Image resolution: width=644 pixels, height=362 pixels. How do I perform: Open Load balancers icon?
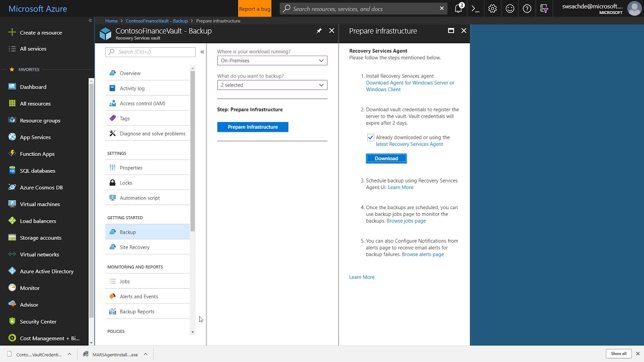pyautogui.click(x=12, y=221)
